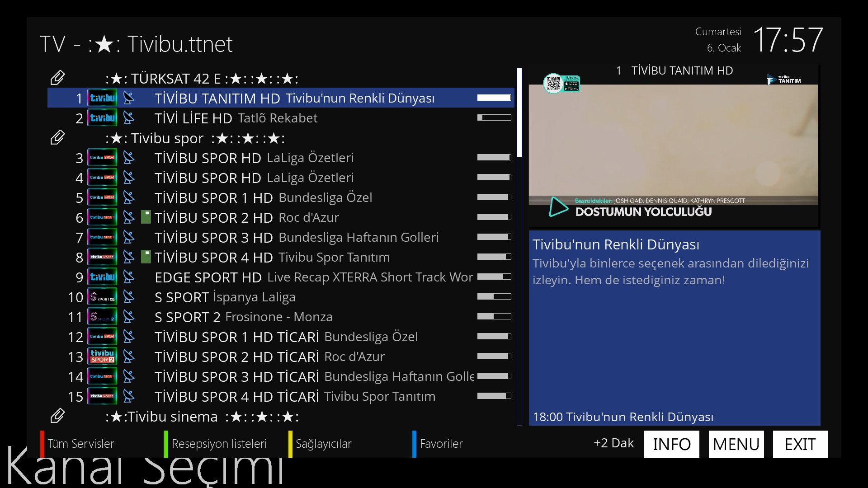Click the satellite icon of EDGE SPORT HD
Image resolution: width=868 pixels, height=488 pixels.
coord(129,277)
